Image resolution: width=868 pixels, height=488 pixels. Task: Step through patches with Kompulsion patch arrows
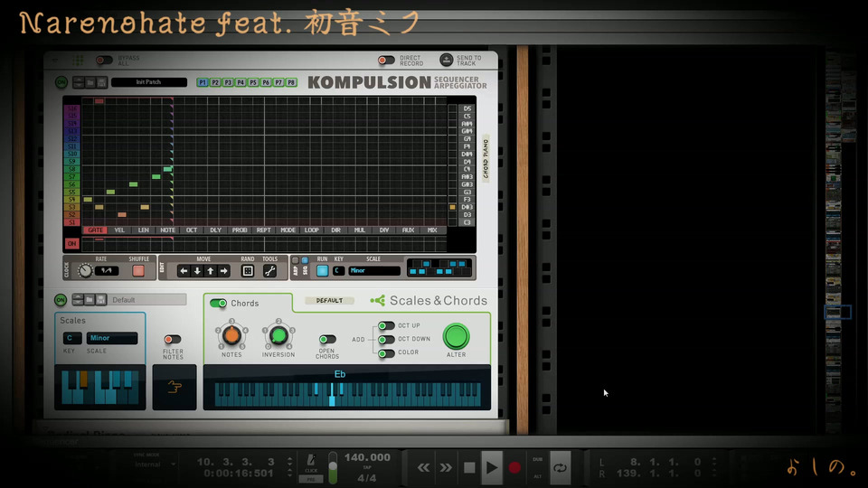pos(78,82)
